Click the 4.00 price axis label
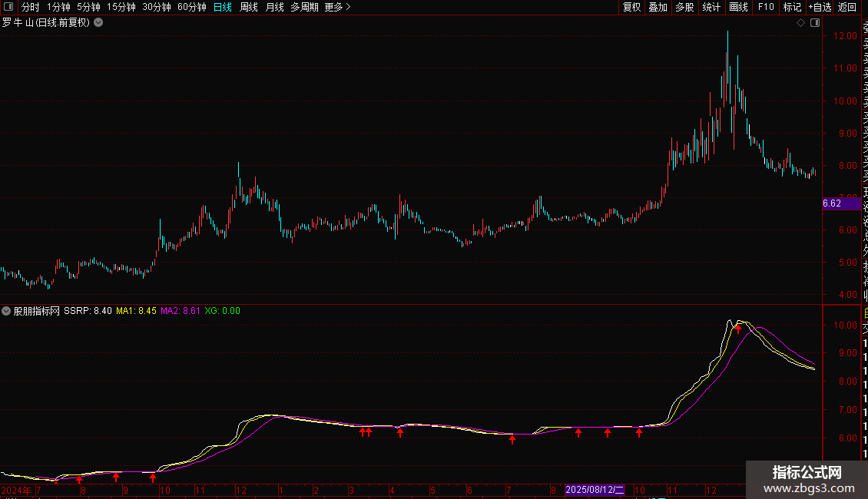Viewport: 868px width, 499px height. pyautogui.click(x=847, y=295)
